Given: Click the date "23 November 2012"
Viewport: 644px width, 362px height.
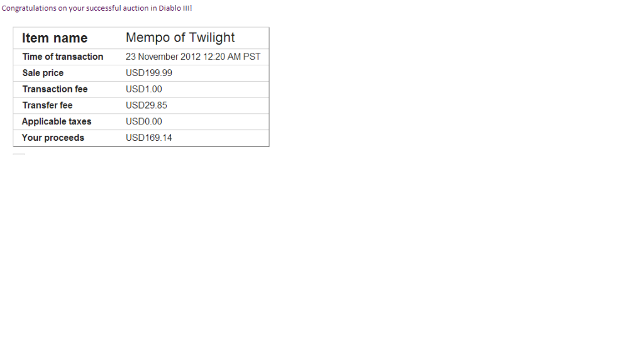Looking at the screenshot, I should point(163,57).
